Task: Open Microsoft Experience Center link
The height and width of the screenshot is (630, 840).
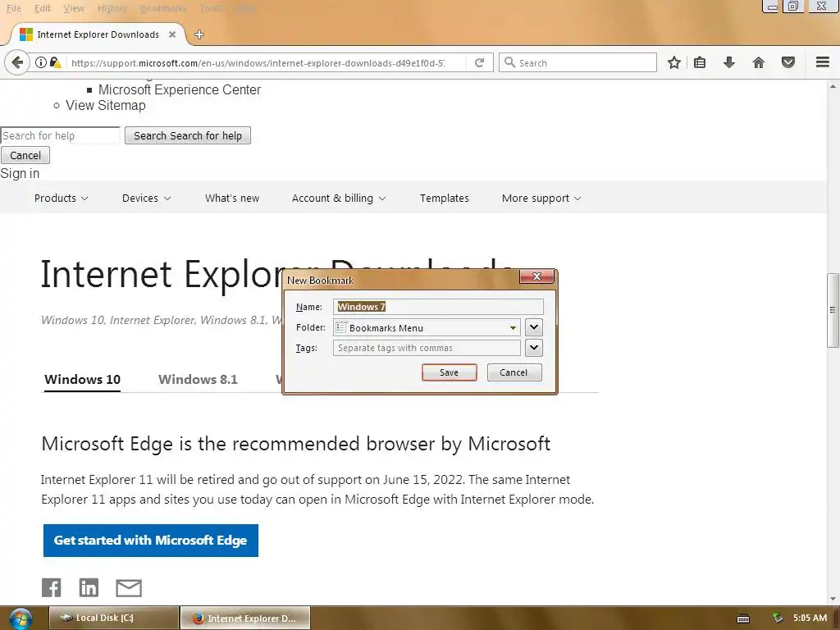Action: [180, 89]
